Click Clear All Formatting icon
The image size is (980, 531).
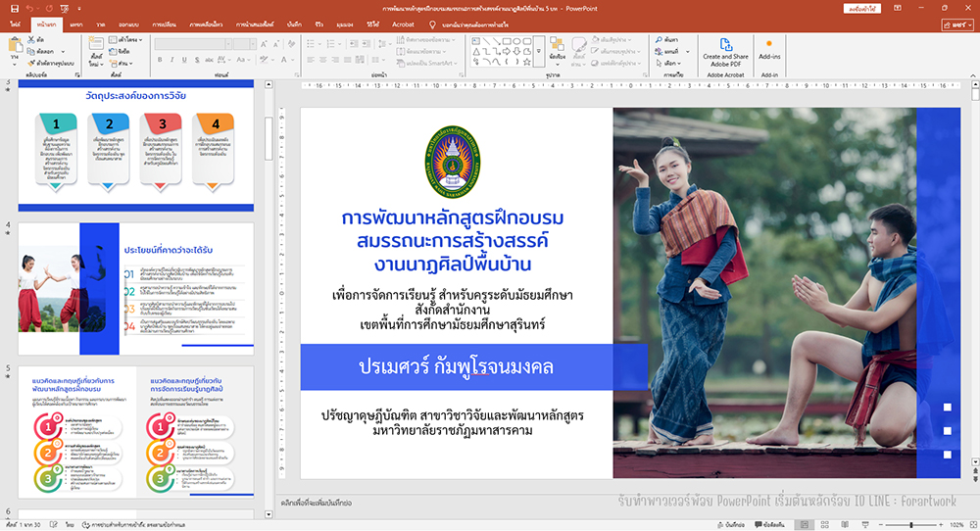291,44
